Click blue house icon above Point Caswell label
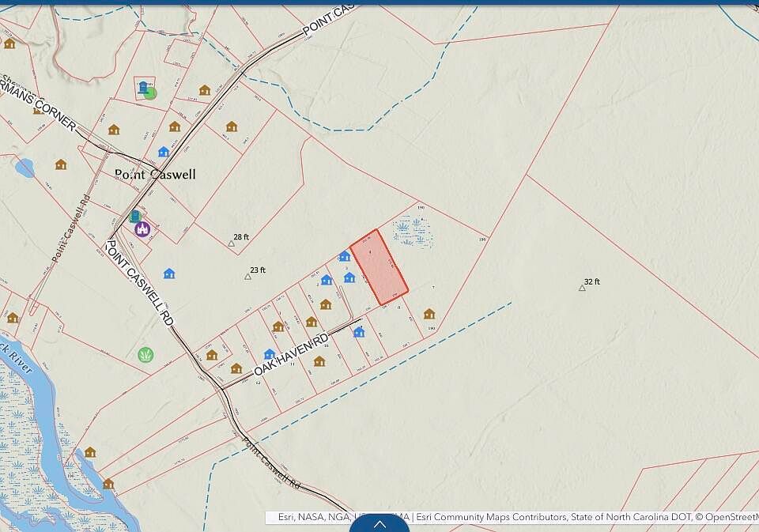This screenshot has width=759, height=532. coord(164,152)
